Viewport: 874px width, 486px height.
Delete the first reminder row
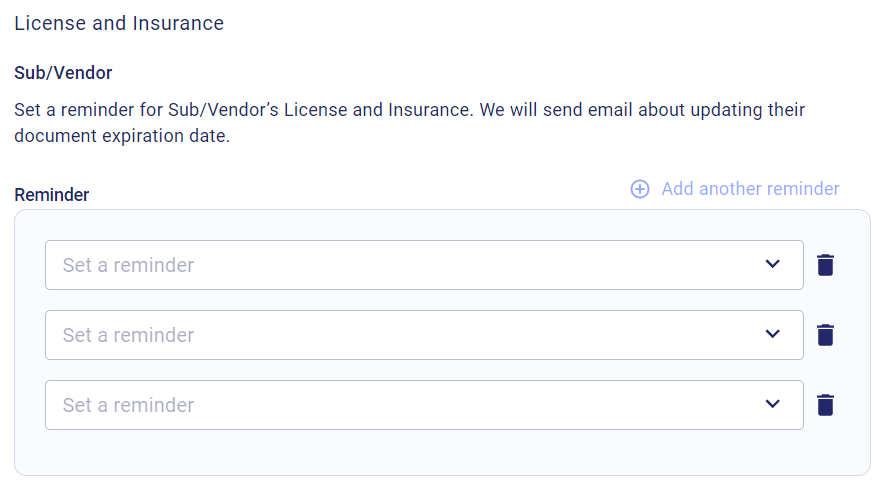click(x=825, y=265)
